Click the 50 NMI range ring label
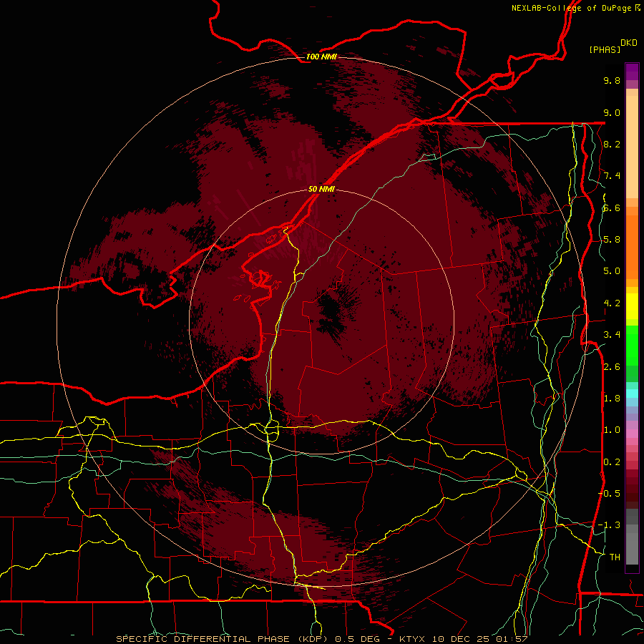The height and width of the screenshot is (644, 644). coord(321,190)
